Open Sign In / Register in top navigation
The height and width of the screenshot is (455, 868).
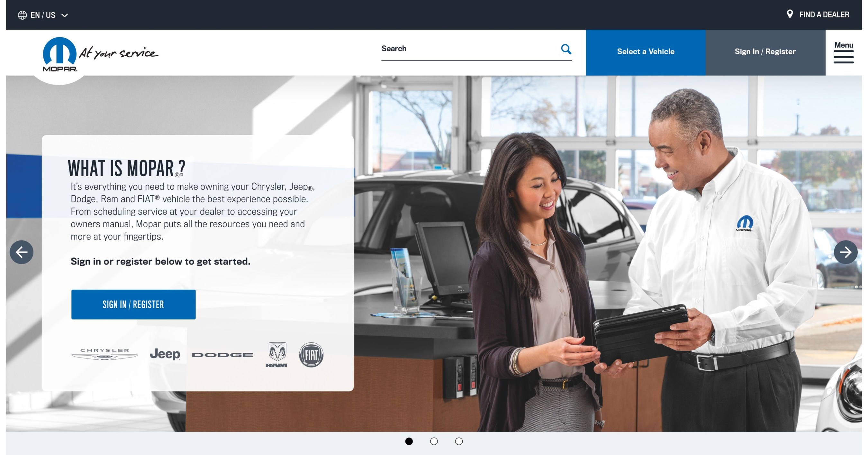pyautogui.click(x=765, y=51)
